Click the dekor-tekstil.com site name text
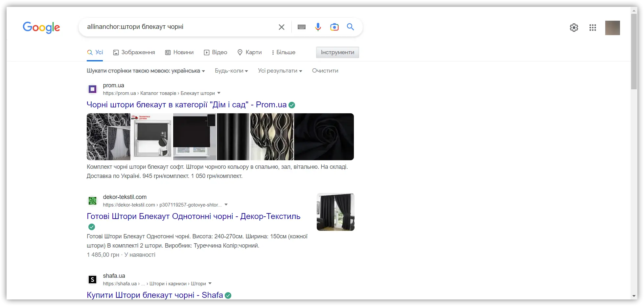Screen dimensions: 644x306 pyautogui.click(x=125, y=197)
